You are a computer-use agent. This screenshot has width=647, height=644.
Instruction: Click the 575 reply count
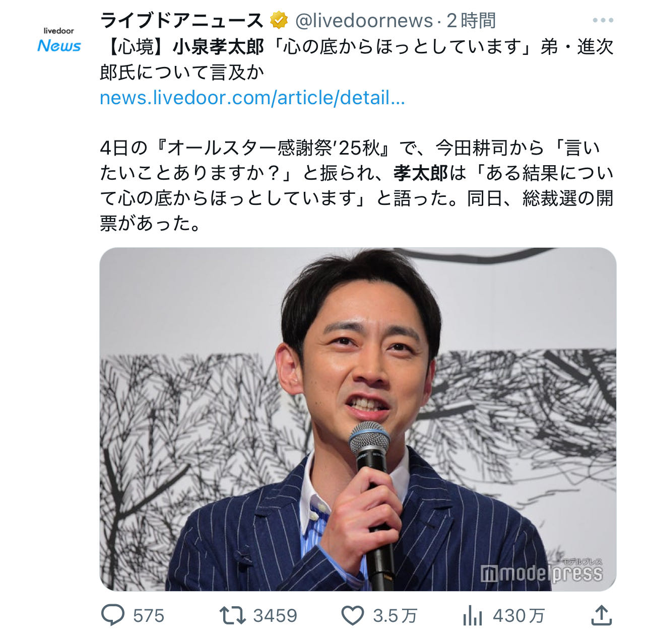[149, 615]
